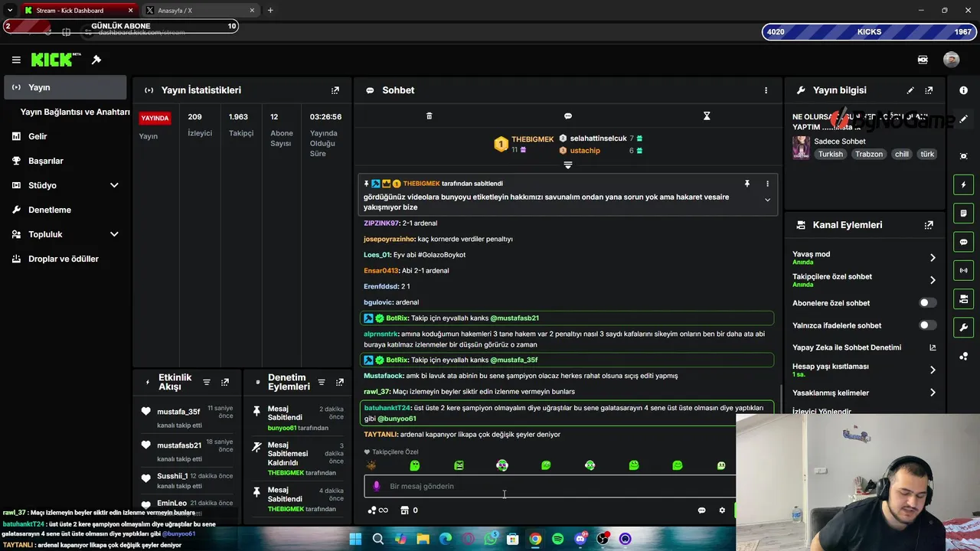Open Spotify from the taskbar

[557, 539]
